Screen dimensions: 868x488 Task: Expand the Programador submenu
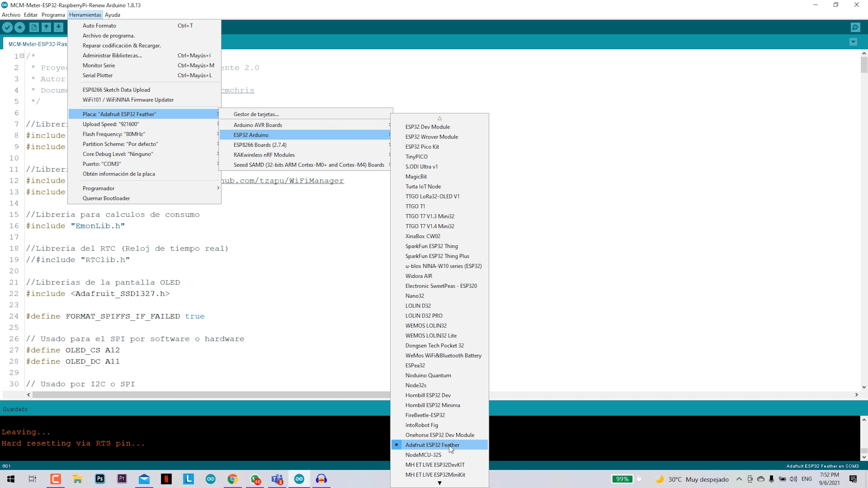tap(99, 188)
